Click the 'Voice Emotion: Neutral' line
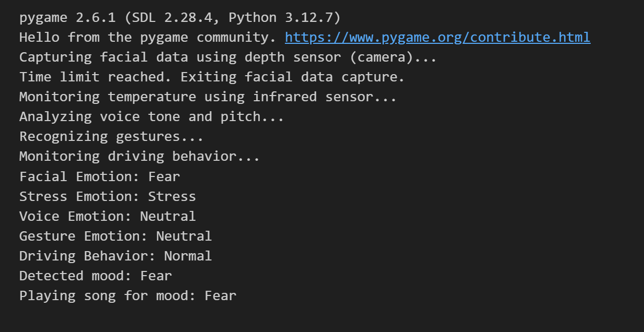 [108, 216]
